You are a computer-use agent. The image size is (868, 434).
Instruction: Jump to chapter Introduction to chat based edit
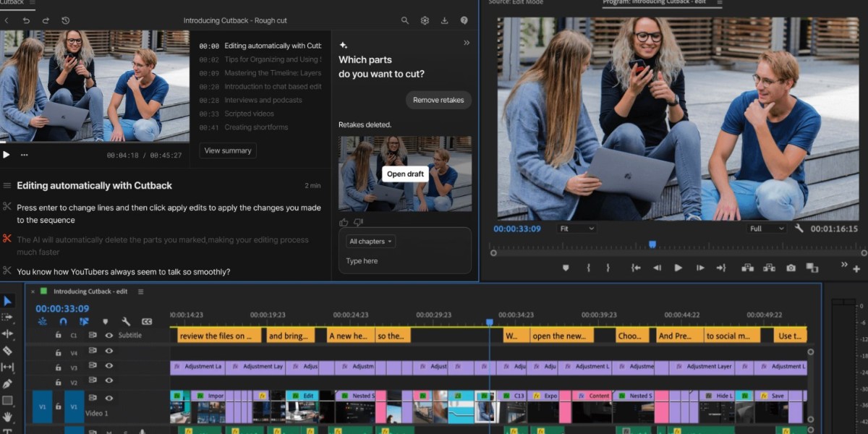point(260,87)
